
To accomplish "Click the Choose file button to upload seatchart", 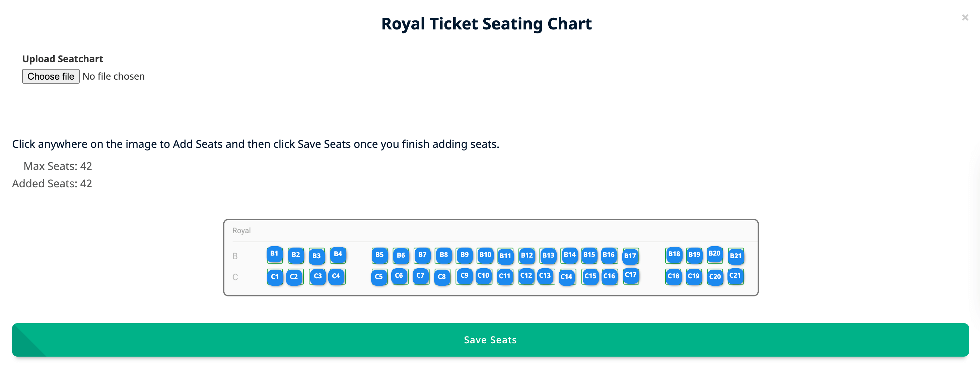I will click(x=51, y=76).
